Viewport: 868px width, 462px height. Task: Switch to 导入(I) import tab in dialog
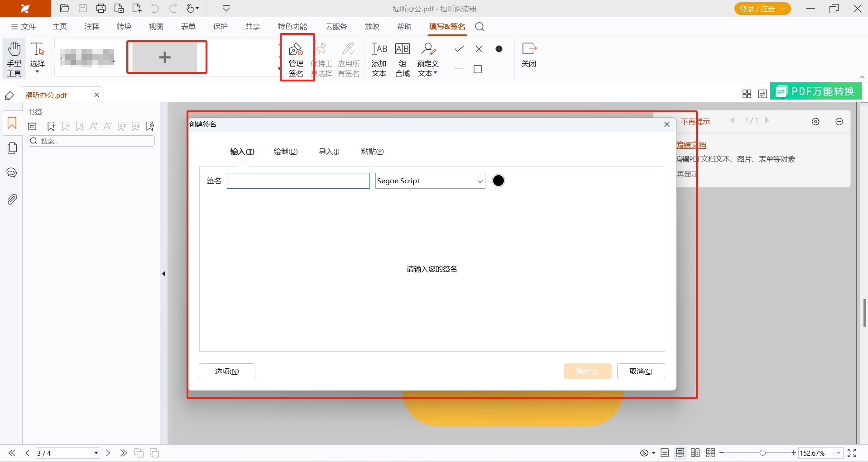(329, 152)
